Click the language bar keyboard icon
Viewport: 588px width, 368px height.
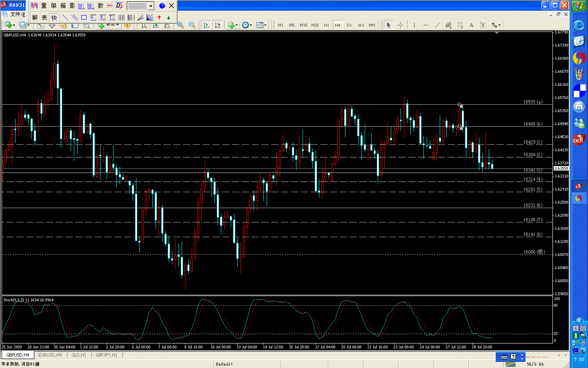tap(504, 357)
